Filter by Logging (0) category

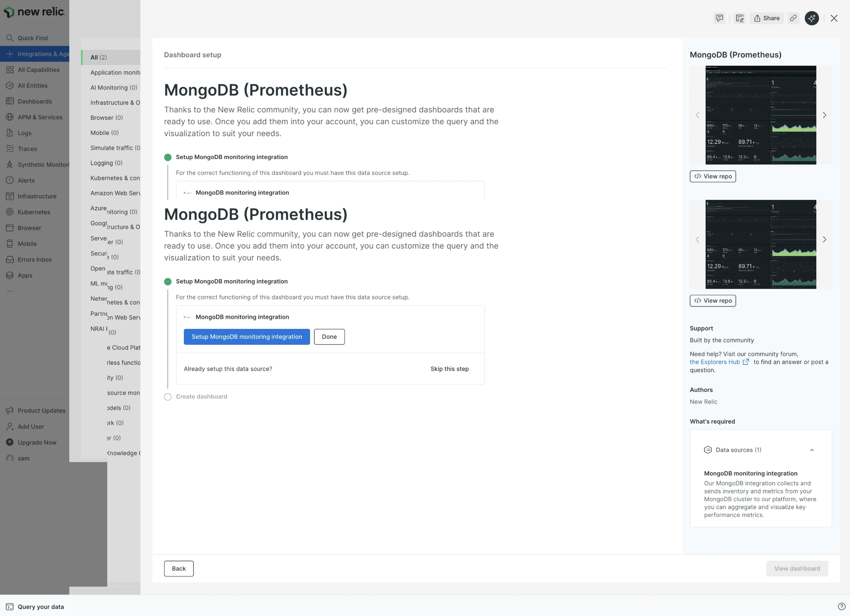106,163
